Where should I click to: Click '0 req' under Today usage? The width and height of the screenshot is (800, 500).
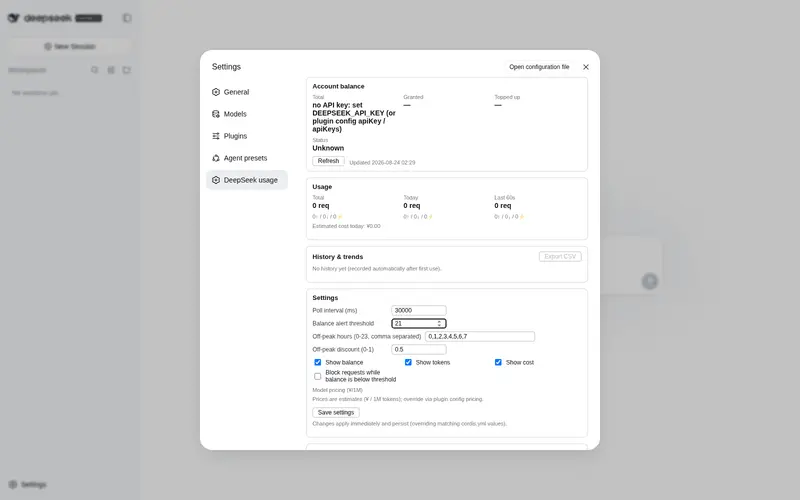pos(412,206)
